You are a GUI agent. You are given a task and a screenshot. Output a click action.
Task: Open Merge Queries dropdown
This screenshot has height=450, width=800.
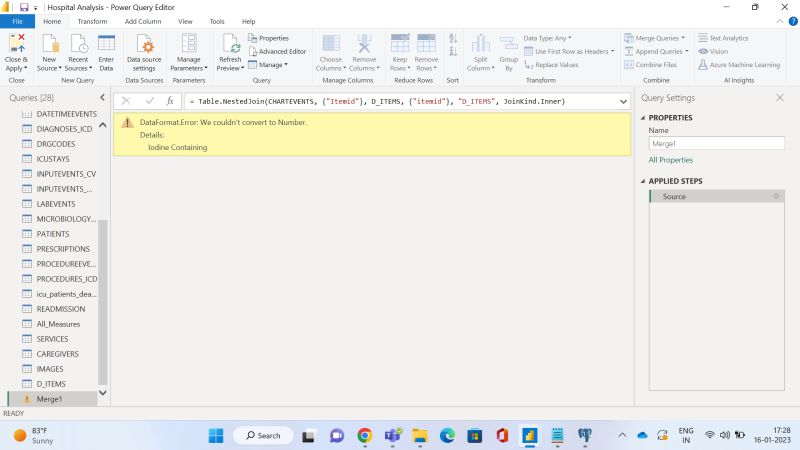655,38
